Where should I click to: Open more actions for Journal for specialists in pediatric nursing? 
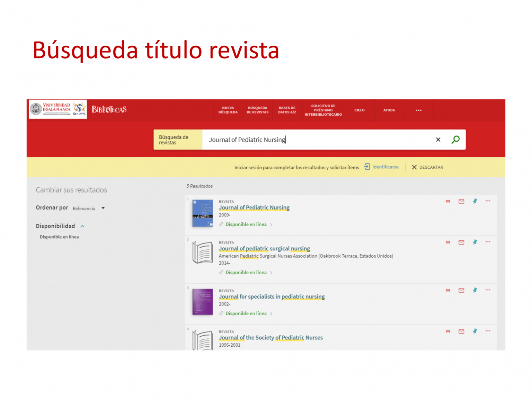click(488, 290)
